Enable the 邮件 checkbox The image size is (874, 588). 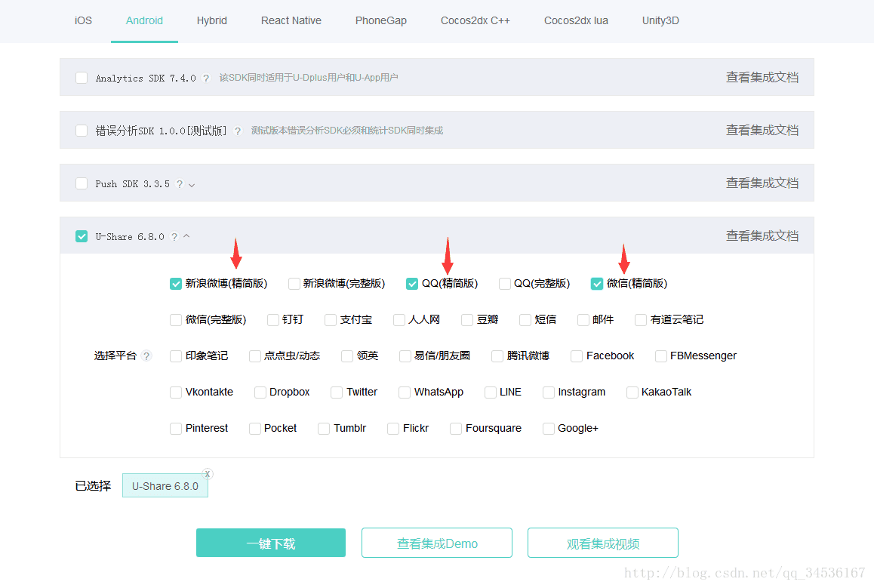(583, 320)
